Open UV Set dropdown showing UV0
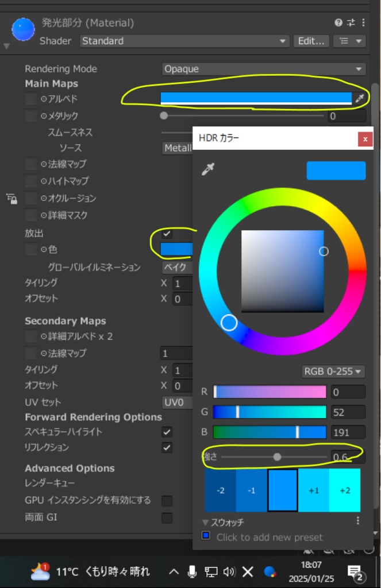Screen dimensions: 381x588 [x=178, y=403]
